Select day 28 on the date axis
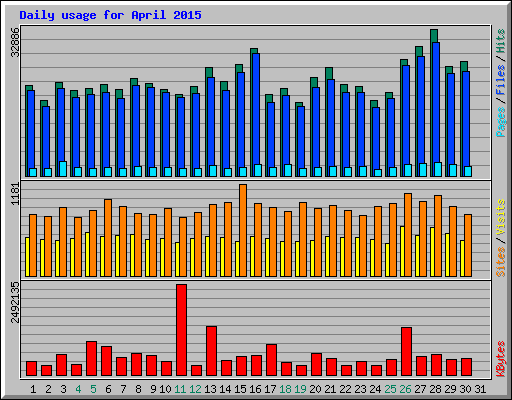 436,389
